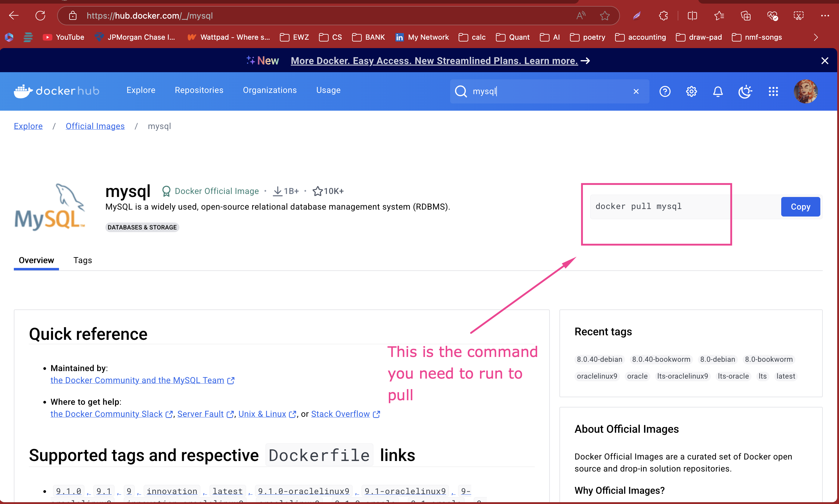This screenshot has height=504, width=839.
Task: Open browser extensions puzzle icon
Action: pyautogui.click(x=663, y=16)
